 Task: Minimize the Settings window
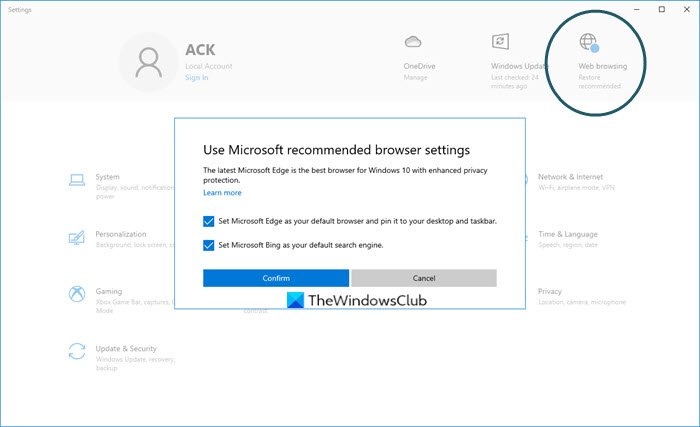(637, 9)
